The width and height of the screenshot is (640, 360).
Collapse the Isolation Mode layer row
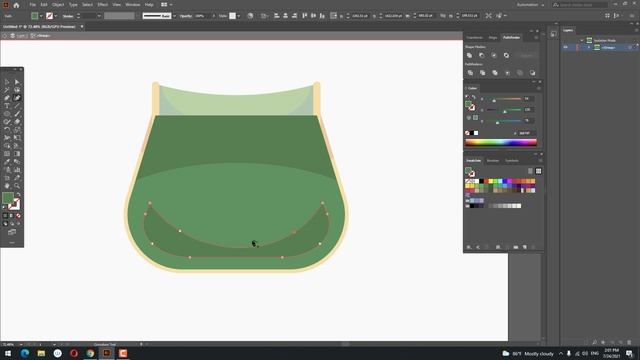point(582,40)
